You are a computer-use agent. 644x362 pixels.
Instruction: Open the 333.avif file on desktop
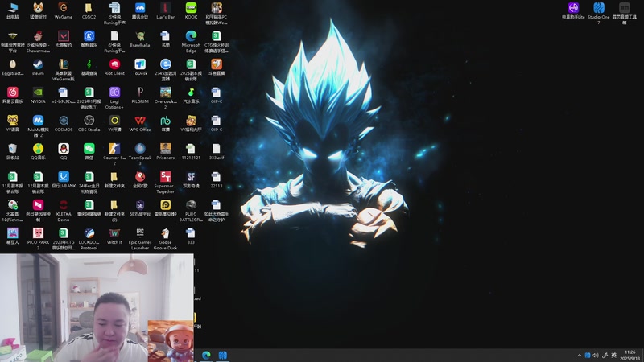pos(217,151)
